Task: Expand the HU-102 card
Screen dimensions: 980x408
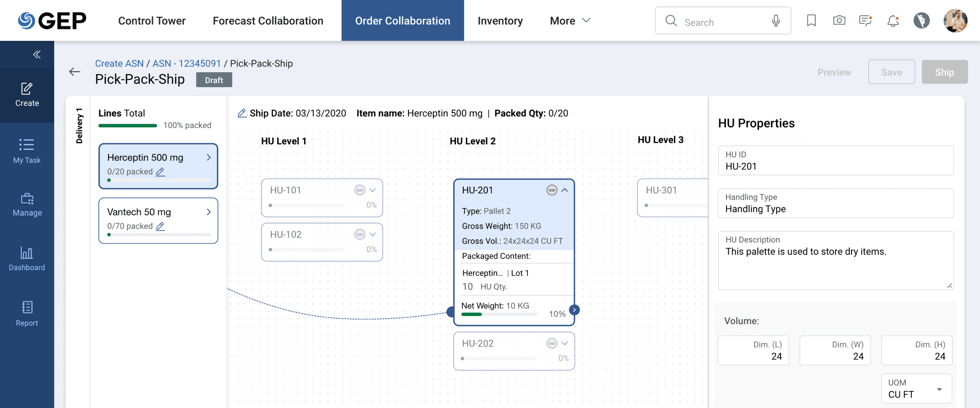Action: pos(373,234)
